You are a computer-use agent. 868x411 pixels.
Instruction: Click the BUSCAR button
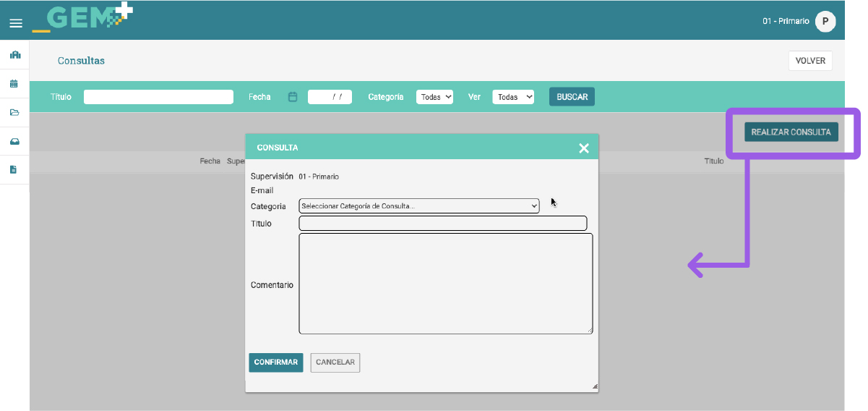[572, 97]
